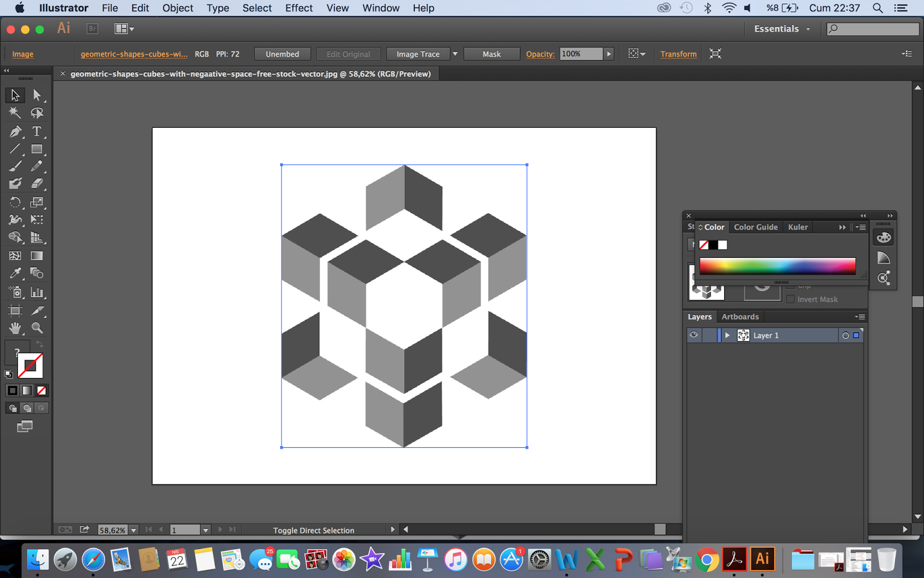Viewport: 924px width, 578px height.
Task: Switch to the Artboards tab
Action: tap(740, 317)
